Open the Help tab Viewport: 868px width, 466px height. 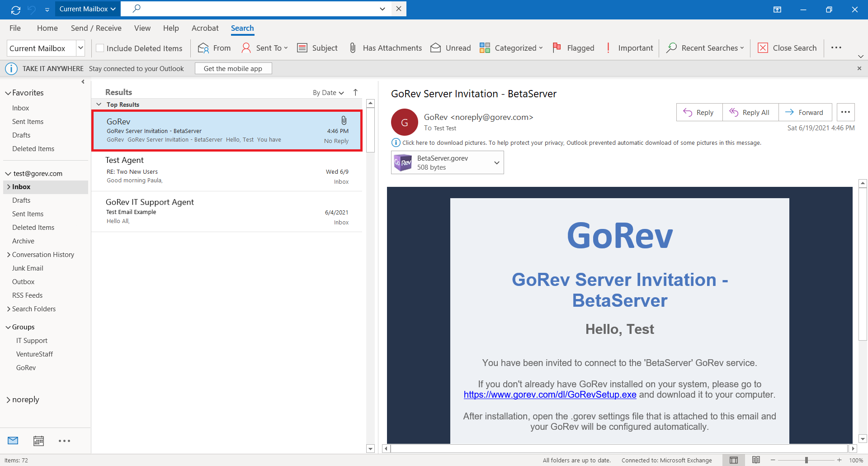point(171,28)
